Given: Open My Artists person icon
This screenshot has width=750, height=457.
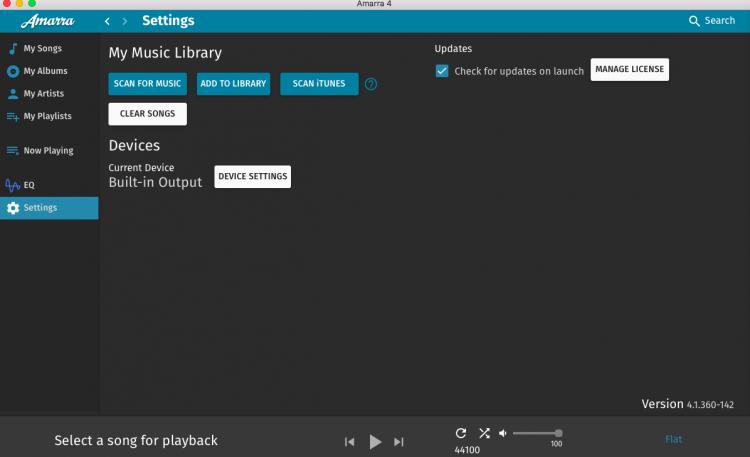Looking at the screenshot, I should tap(13, 94).
